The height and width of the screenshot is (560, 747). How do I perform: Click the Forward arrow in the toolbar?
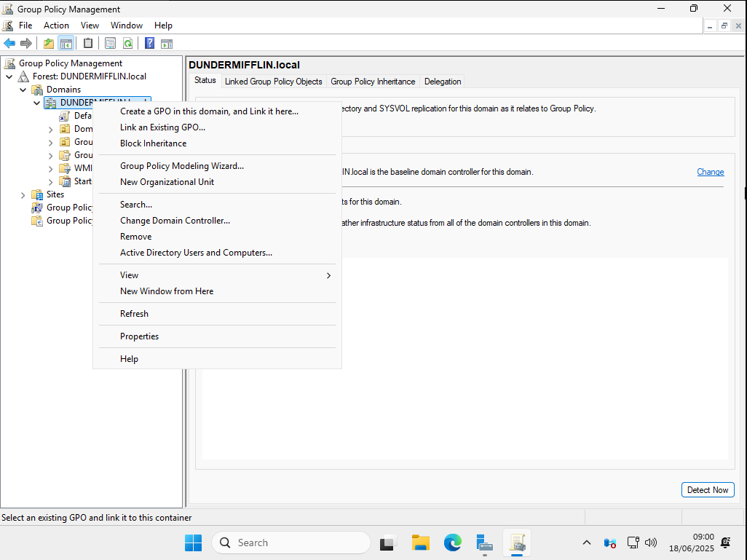26,44
